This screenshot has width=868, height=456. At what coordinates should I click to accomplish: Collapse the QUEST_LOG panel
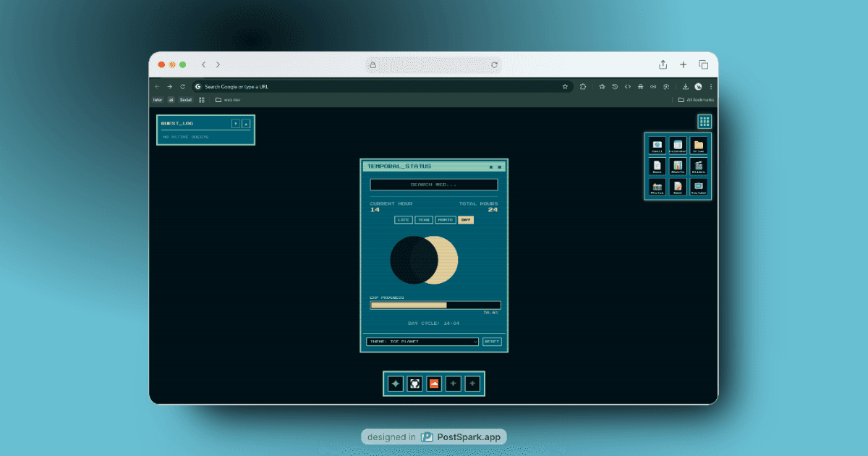[x=246, y=123]
